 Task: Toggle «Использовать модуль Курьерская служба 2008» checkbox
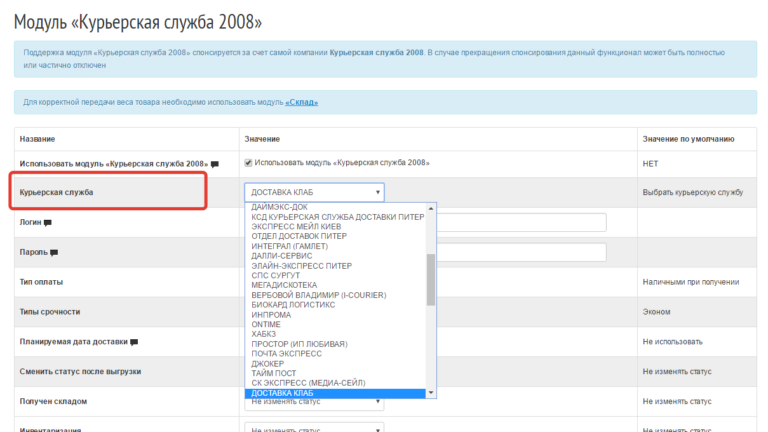coord(248,163)
